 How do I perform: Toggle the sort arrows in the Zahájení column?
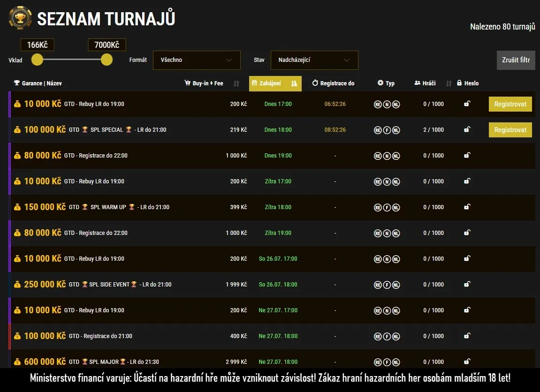click(294, 83)
